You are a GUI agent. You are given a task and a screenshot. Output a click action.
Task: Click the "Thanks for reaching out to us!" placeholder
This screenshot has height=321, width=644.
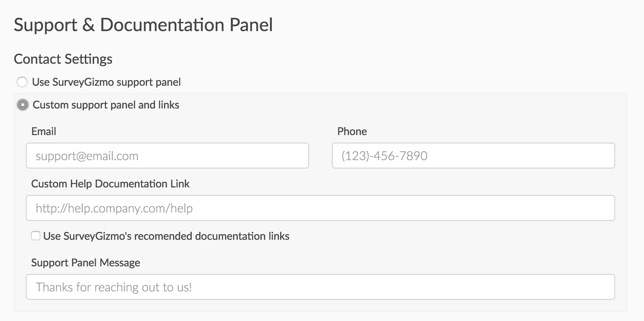point(114,287)
